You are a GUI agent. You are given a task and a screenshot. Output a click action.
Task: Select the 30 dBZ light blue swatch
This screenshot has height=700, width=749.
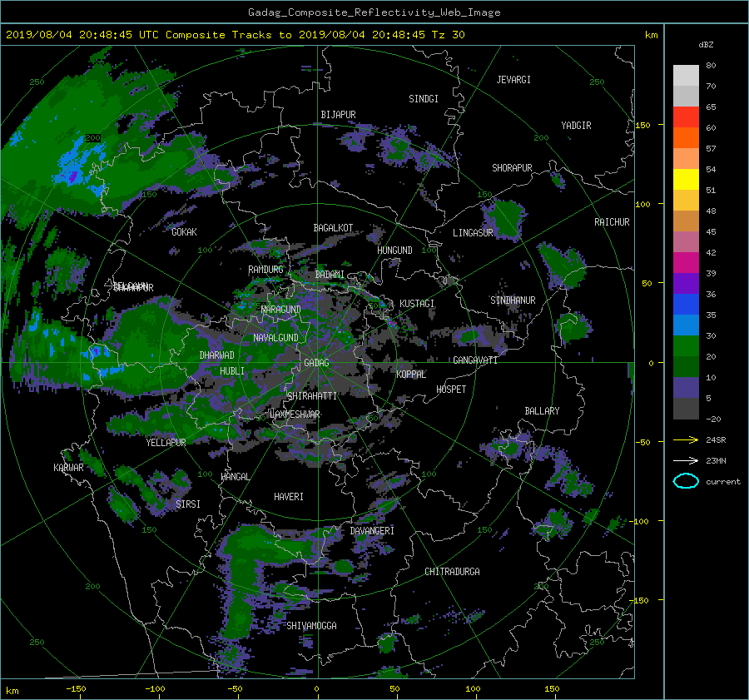click(686, 325)
